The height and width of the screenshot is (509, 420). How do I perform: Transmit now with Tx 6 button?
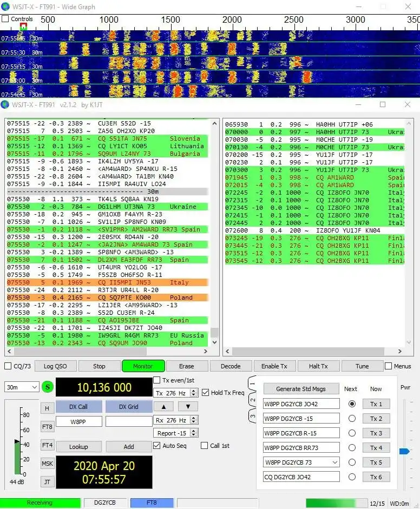(x=376, y=477)
